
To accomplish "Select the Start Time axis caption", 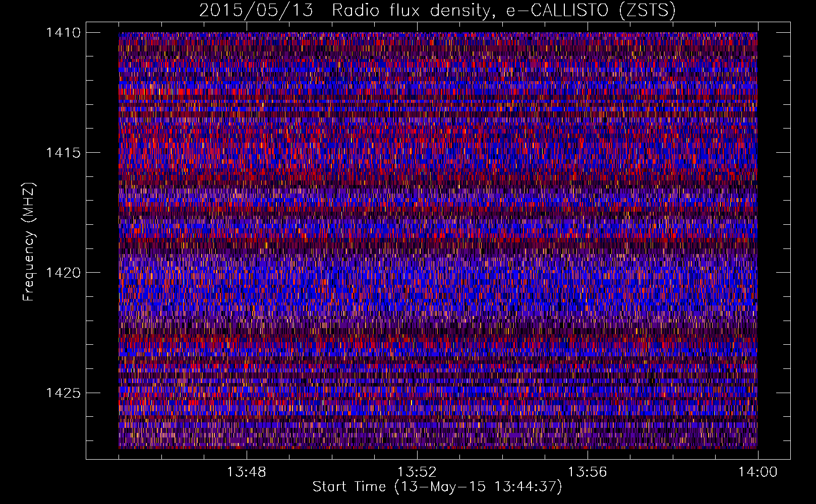I will [x=437, y=487].
